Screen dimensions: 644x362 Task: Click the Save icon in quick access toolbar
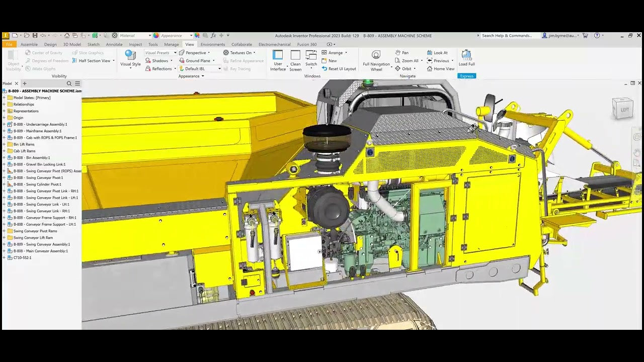(x=35, y=36)
